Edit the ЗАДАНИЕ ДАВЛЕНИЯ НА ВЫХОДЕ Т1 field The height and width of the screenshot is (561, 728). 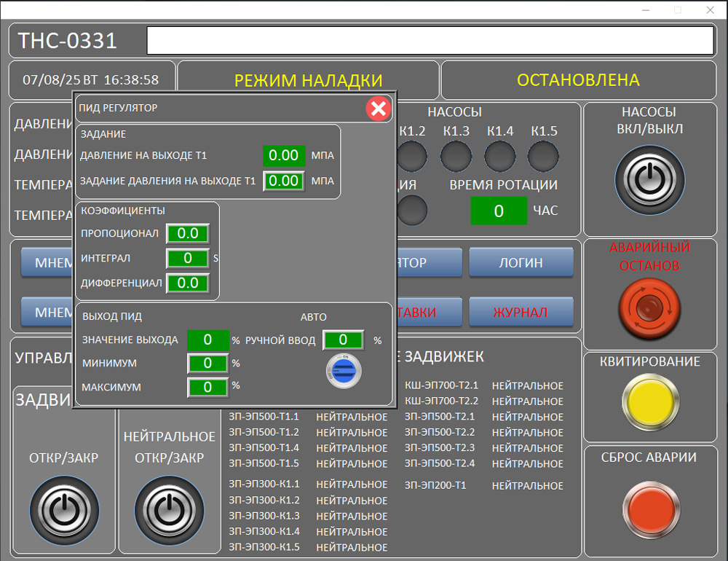[x=284, y=181]
